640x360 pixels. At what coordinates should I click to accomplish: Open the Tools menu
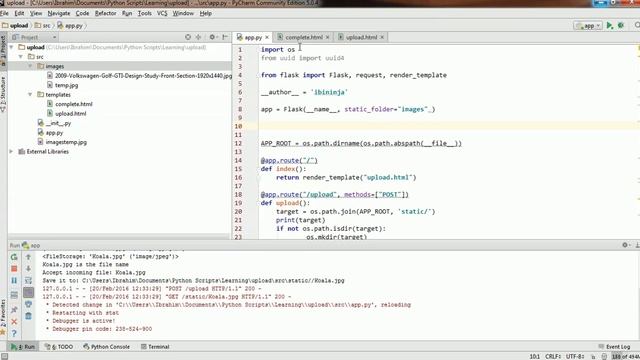(144, 13)
